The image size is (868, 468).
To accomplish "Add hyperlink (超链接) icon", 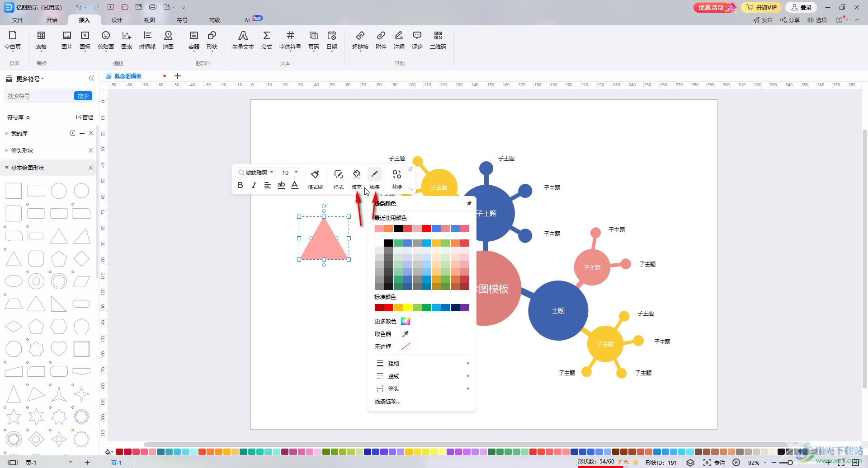I will click(360, 40).
